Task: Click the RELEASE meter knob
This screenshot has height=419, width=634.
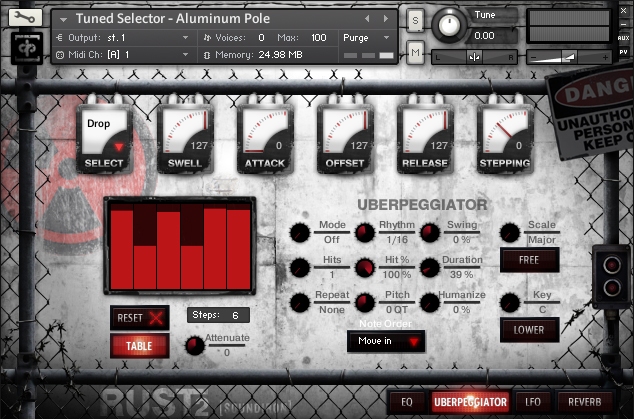Action: pyautogui.click(x=425, y=138)
